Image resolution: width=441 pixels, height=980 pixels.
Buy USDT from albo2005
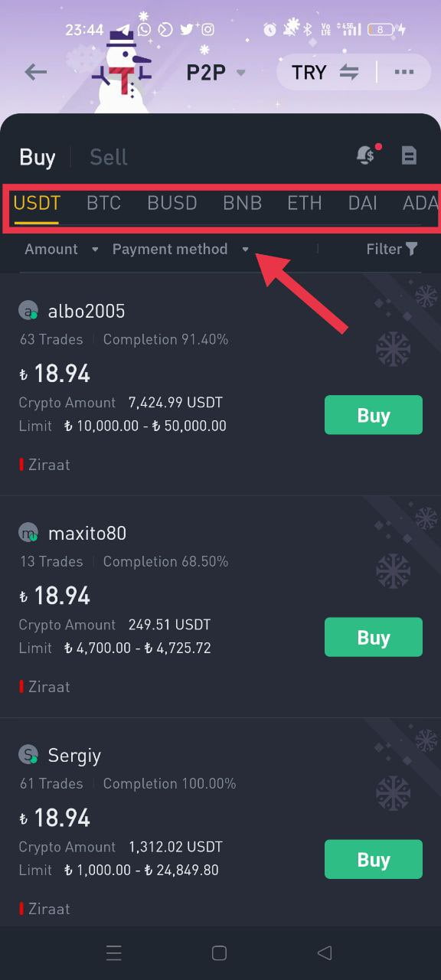click(373, 414)
